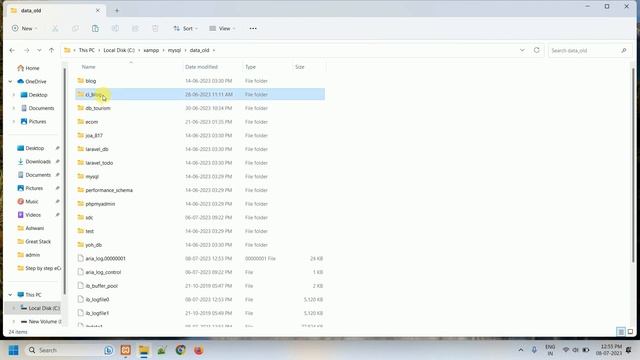Select the data_old tab
The image size is (640, 360).
(x=56, y=11)
